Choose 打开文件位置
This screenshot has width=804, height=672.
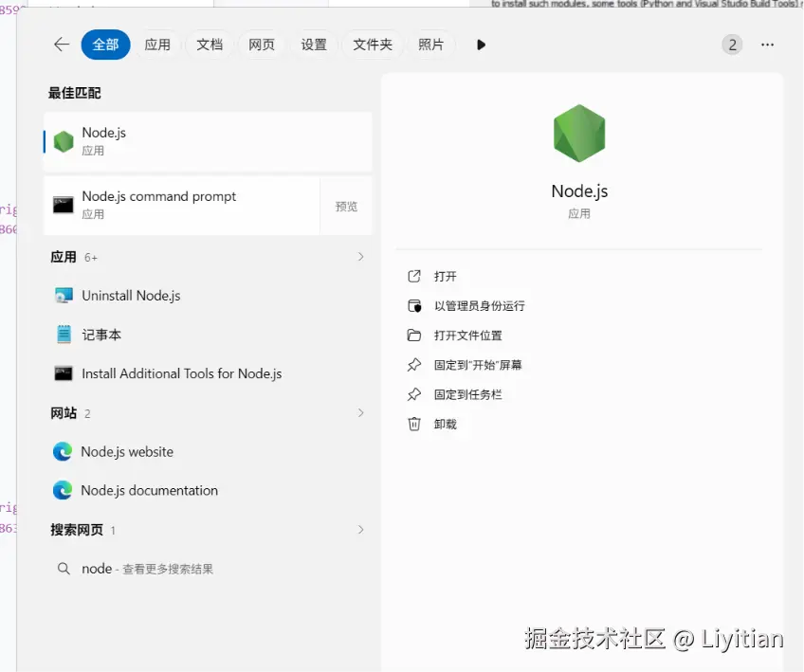468,336
